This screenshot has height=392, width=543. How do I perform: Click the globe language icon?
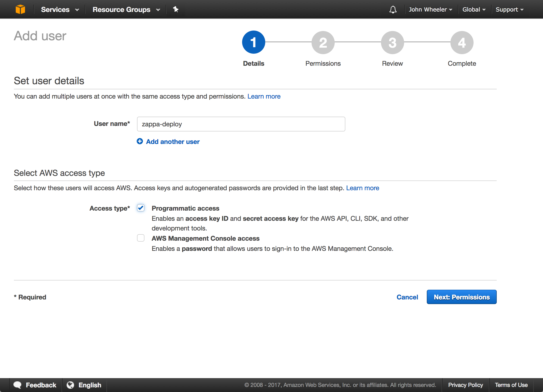tap(70, 385)
